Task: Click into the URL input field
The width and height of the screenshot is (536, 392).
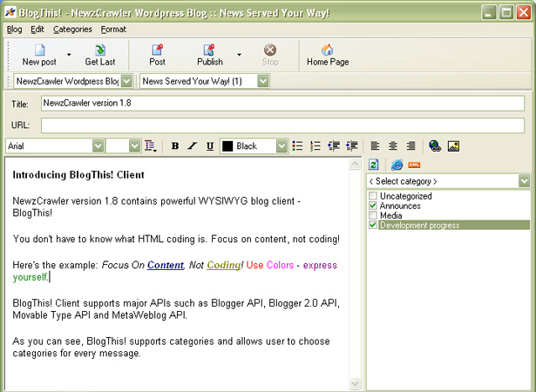Action: coord(283,125)
